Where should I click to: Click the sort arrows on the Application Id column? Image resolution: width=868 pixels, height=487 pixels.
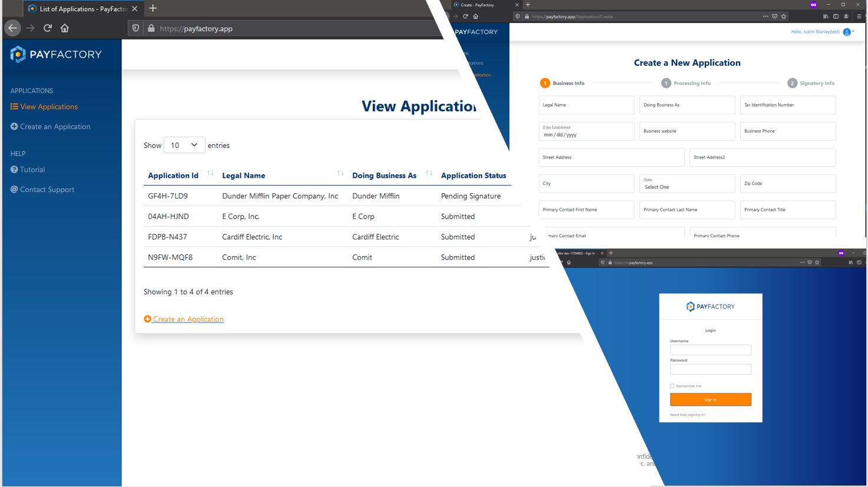[210, 173]
